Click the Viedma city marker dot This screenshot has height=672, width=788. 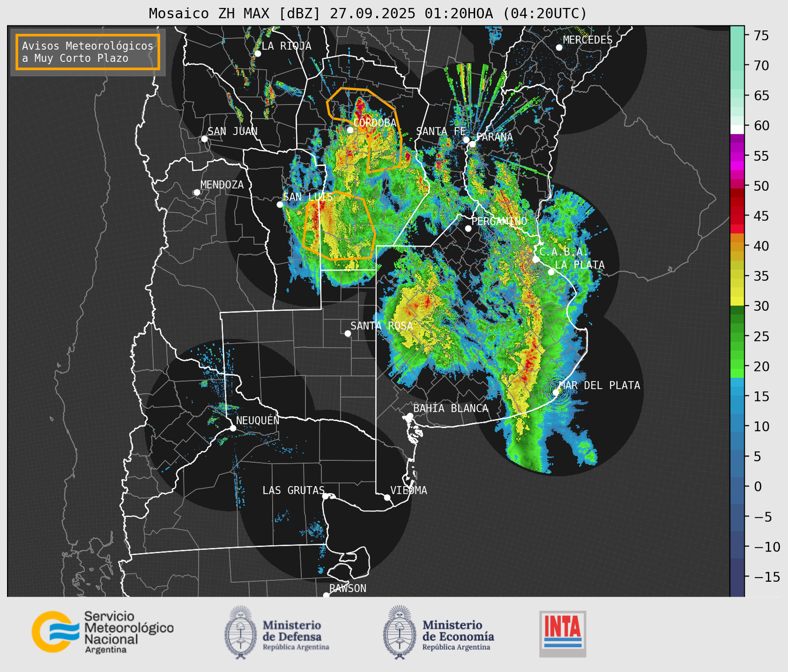[x=387, y=497]
